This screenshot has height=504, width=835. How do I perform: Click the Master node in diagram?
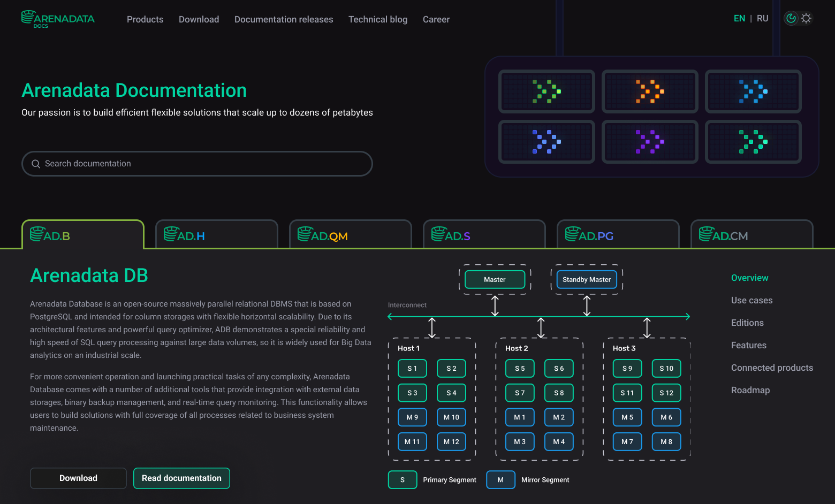point(495,279)
